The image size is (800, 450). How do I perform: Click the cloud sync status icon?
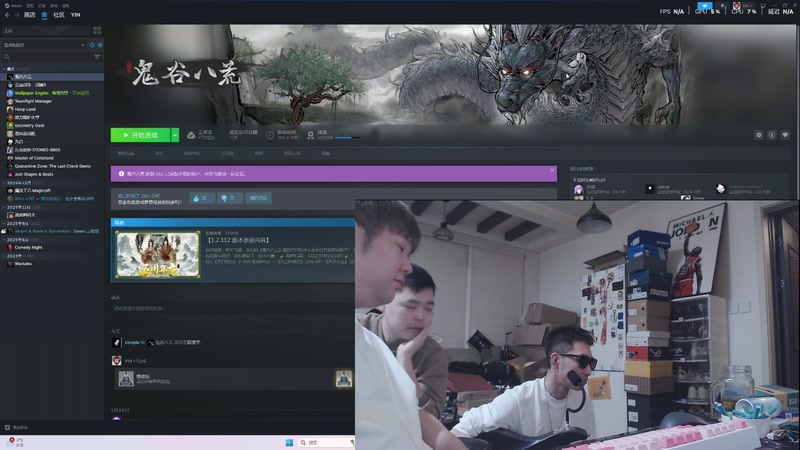(191, 135)
